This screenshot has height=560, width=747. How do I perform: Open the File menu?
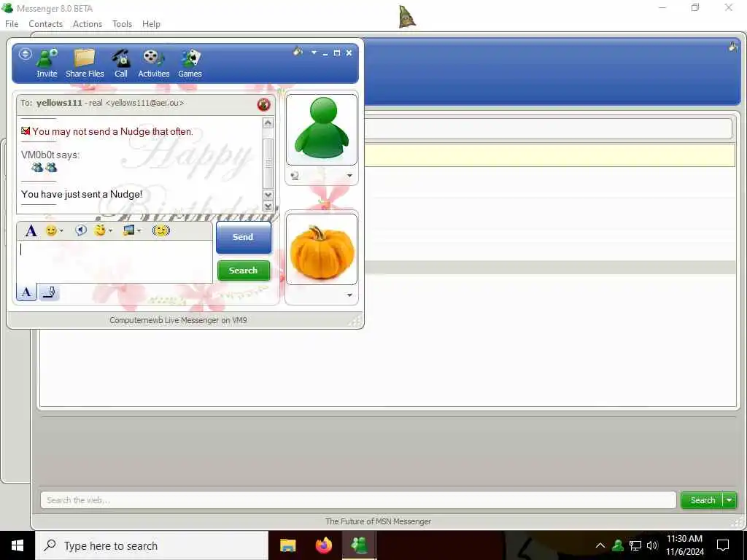point(12,24)
